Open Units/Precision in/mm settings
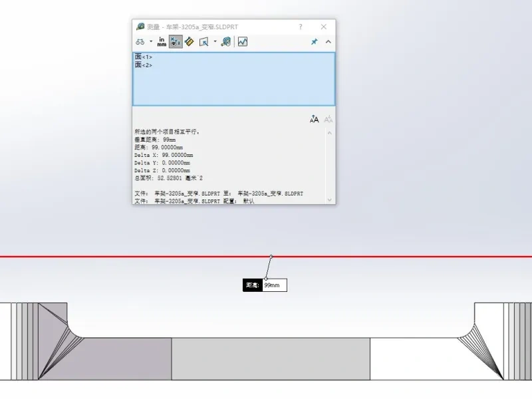Image resolution: width=532 pixels, height=399 pixels. tap(162, 41)
